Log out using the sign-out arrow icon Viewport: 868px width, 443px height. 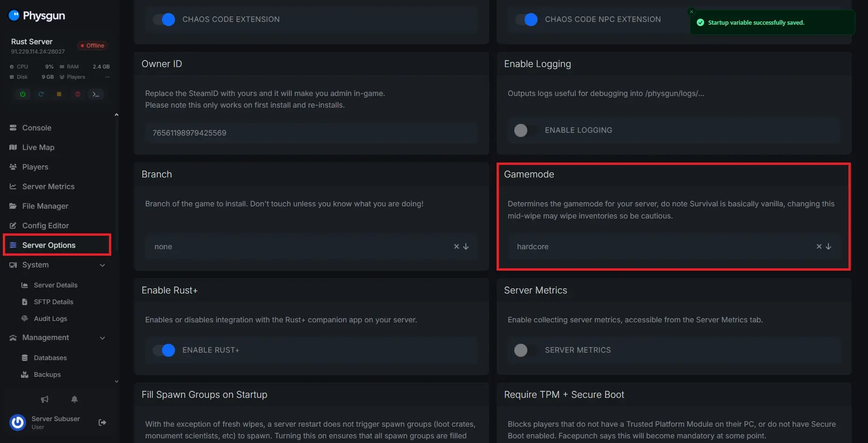click(x=102, y=423)
